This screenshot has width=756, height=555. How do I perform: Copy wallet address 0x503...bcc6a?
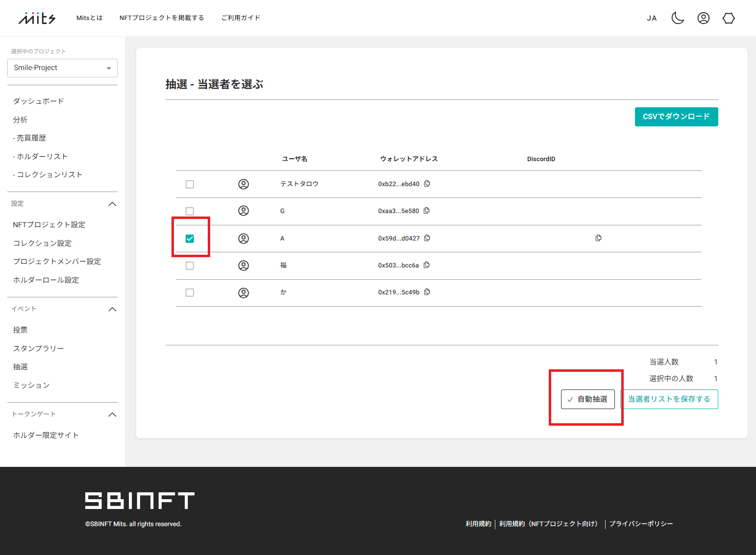[x=427, y=265]
